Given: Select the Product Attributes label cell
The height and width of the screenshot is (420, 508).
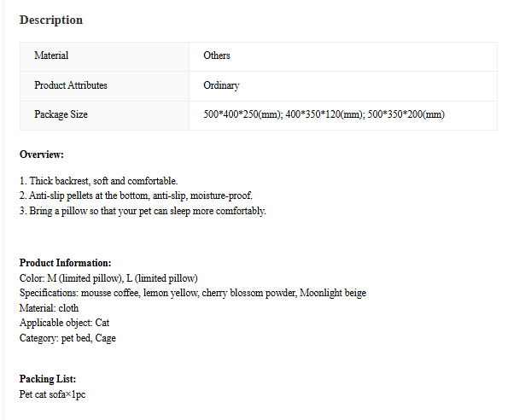Looking at the screenshot, I should click(x=105, y=86).
